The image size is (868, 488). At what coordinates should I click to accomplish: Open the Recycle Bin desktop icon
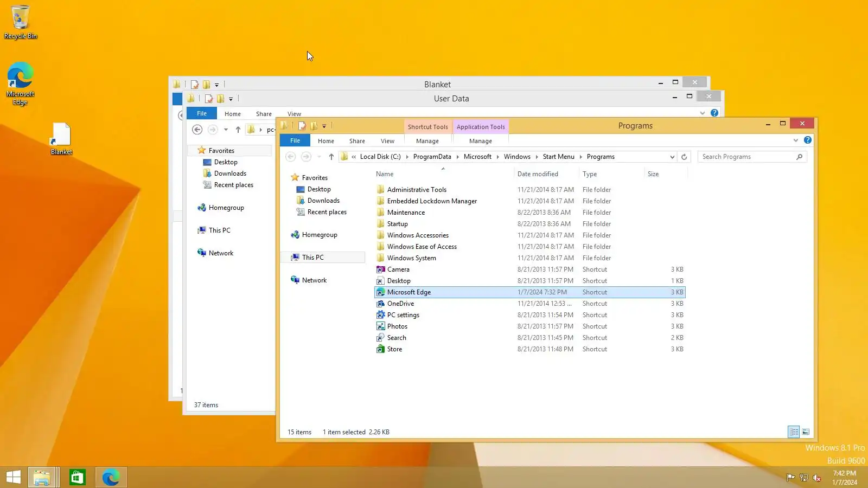tap(21, 22)
